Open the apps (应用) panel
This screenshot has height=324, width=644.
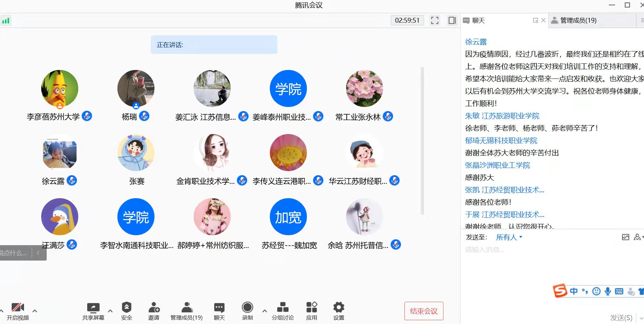point(311,308)
